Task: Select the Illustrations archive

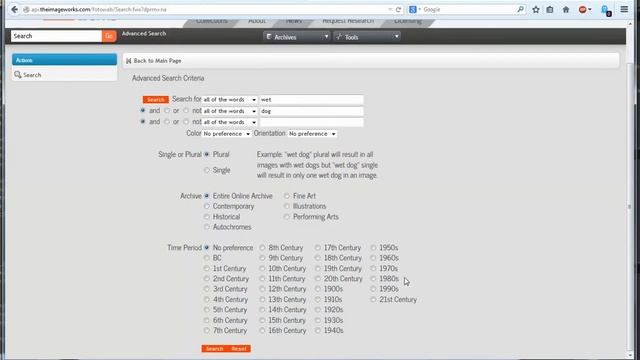Action: click(287, 206)
